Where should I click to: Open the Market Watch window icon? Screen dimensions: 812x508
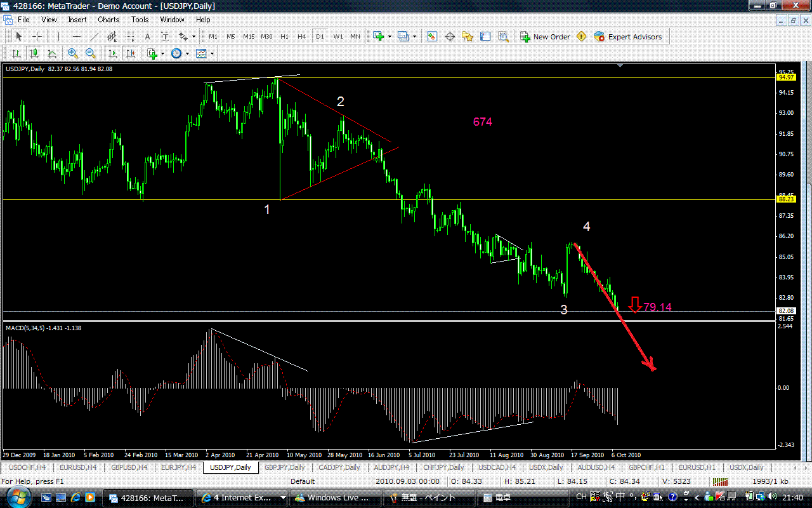click(432, 37)
